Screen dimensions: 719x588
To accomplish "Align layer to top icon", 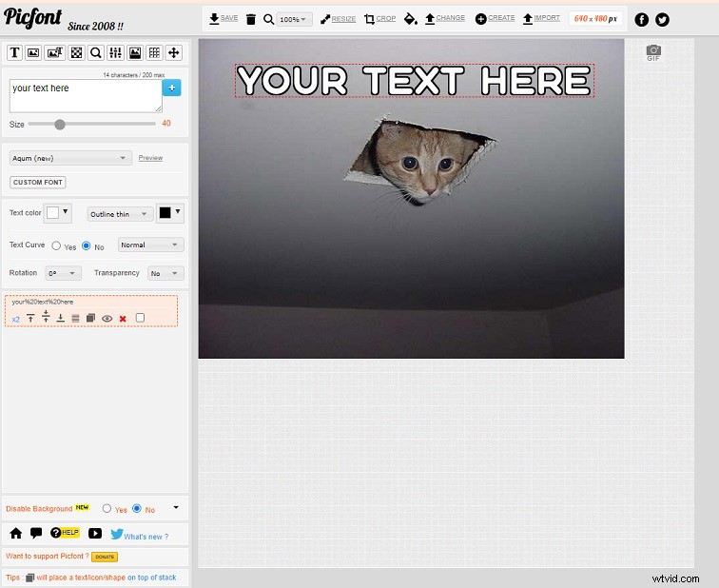I will [30, 318].
